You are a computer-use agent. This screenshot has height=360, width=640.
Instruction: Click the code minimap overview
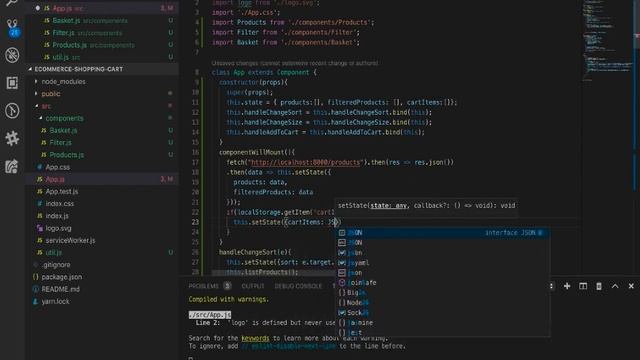pos(608,41)
